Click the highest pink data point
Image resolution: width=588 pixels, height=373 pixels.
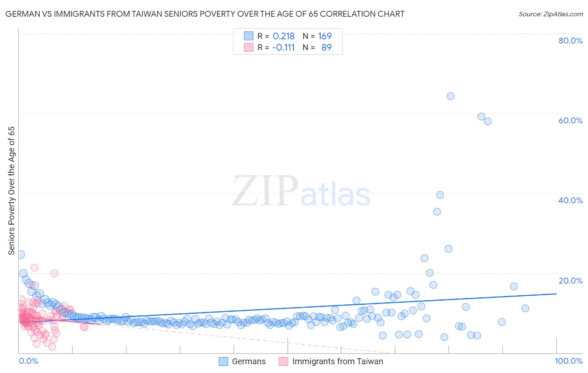click(35, 268)
